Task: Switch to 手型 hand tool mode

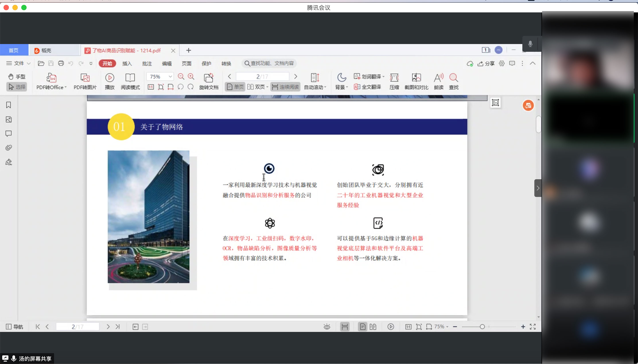Action: pyautogui.click(x=17, y=77)
